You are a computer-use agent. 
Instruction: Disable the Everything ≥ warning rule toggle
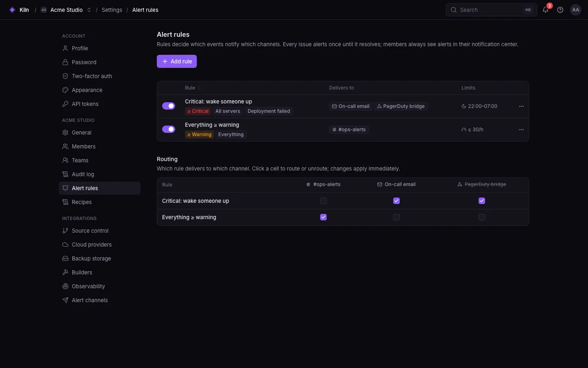pos(169,129)
